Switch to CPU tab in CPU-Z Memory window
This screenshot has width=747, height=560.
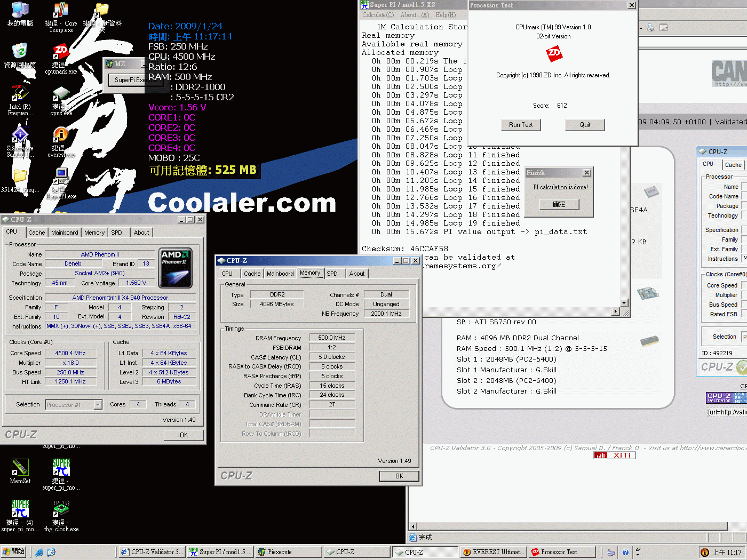(227, 274)
